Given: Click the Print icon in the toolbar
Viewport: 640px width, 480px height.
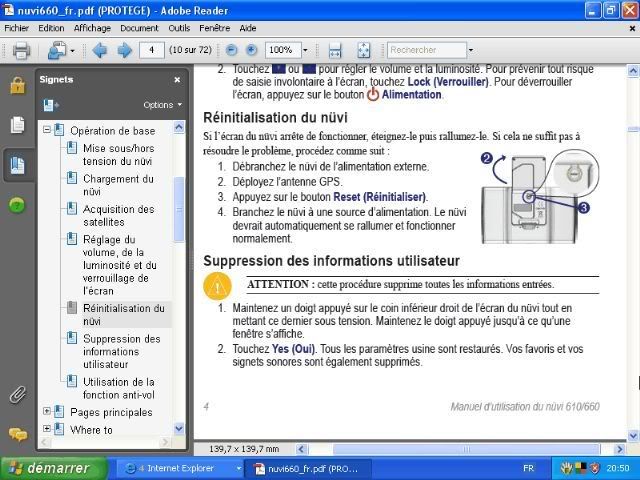Looking at the screenshot, I should (21, 51).
